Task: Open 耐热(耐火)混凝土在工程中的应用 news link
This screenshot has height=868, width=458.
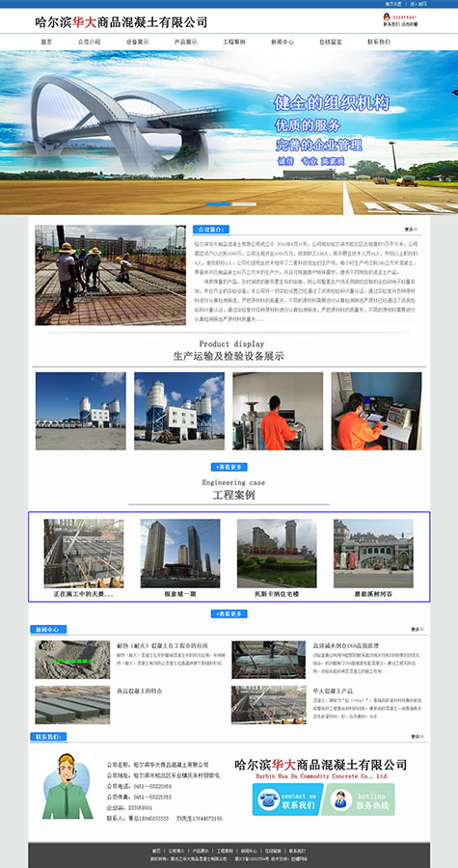Action: (x=162, y=645)
